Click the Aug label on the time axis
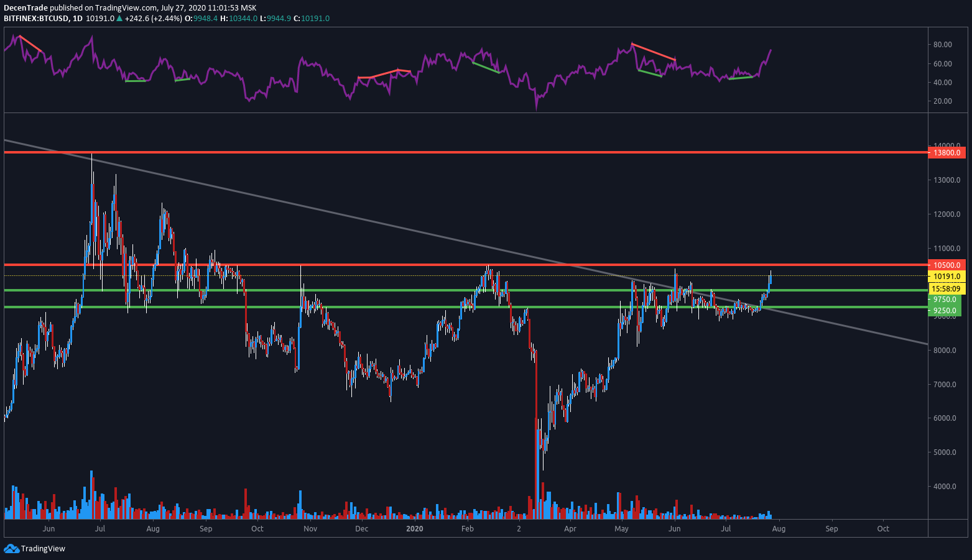 click(x=779, y=529)
